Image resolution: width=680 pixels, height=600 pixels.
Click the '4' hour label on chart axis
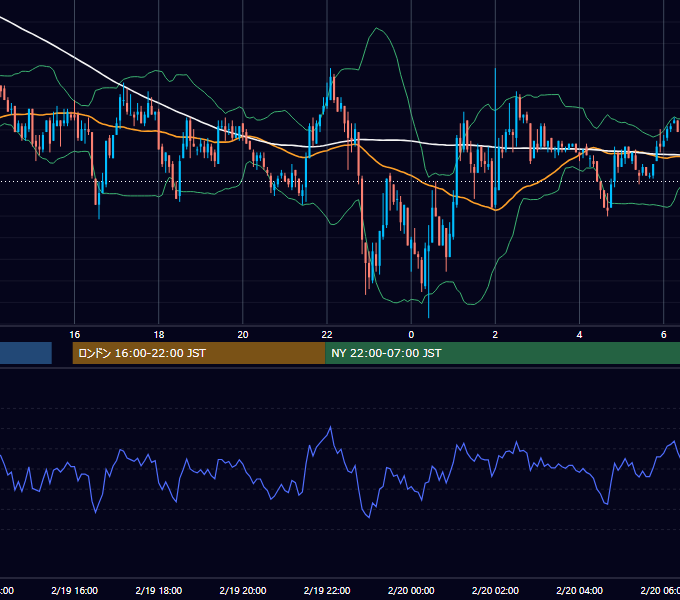point(579,334)
